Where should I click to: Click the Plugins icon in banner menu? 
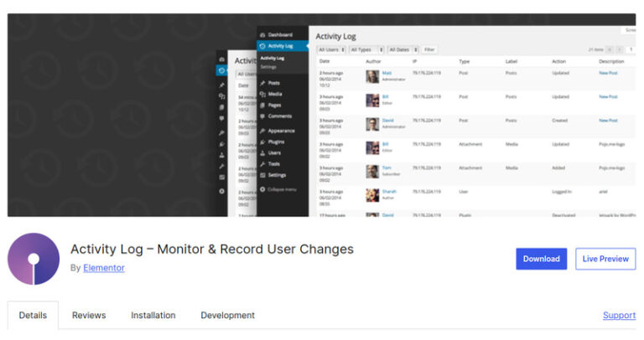(262, 142)
